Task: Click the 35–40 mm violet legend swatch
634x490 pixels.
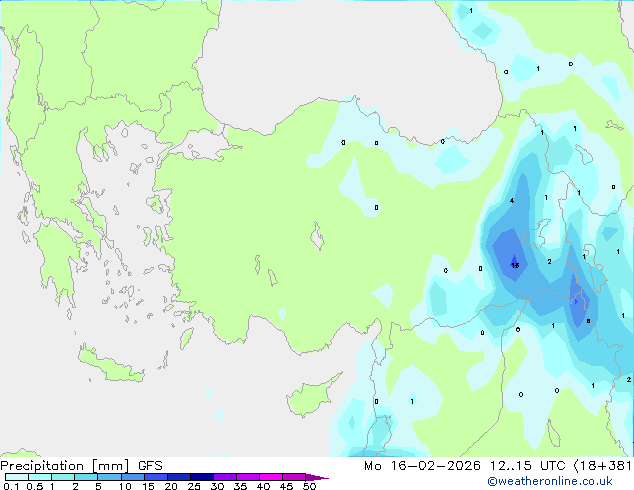Action: click(x=248, y=477)
